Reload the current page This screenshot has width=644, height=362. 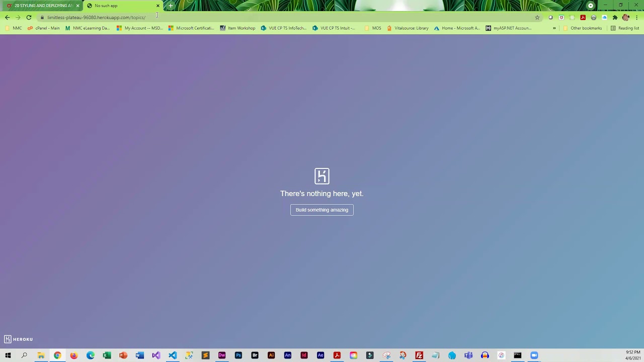tap(29, 17)
